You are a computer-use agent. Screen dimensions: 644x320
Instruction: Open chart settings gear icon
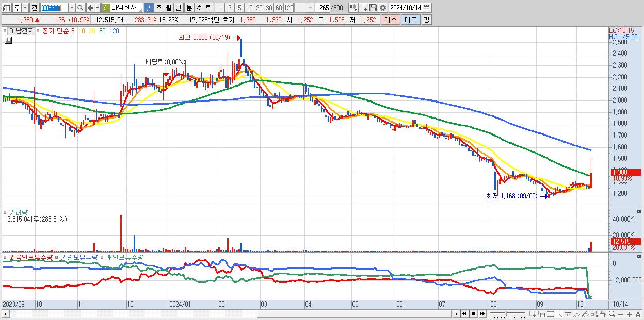383,8
